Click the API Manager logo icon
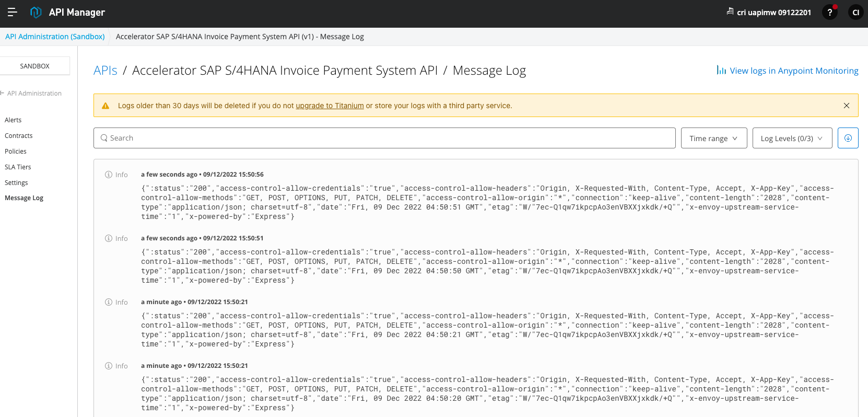This screenshot has height=417, width=868. tap(36, 12)
